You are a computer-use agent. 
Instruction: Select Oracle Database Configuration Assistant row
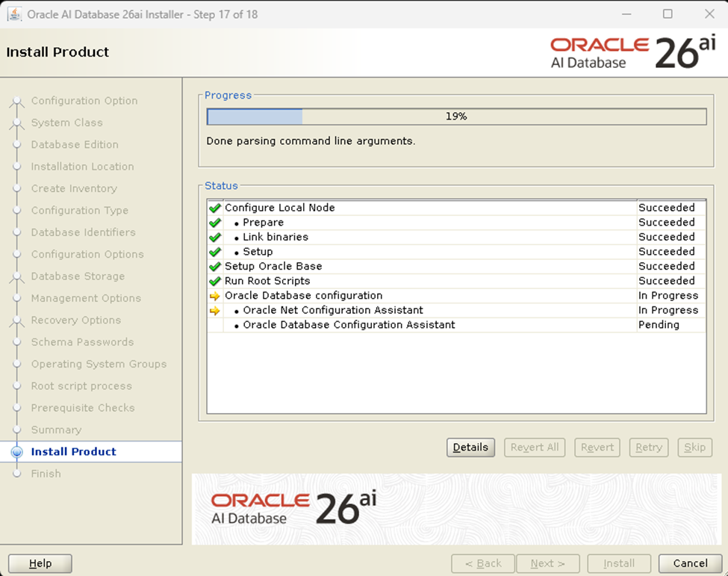click(456, 325)
